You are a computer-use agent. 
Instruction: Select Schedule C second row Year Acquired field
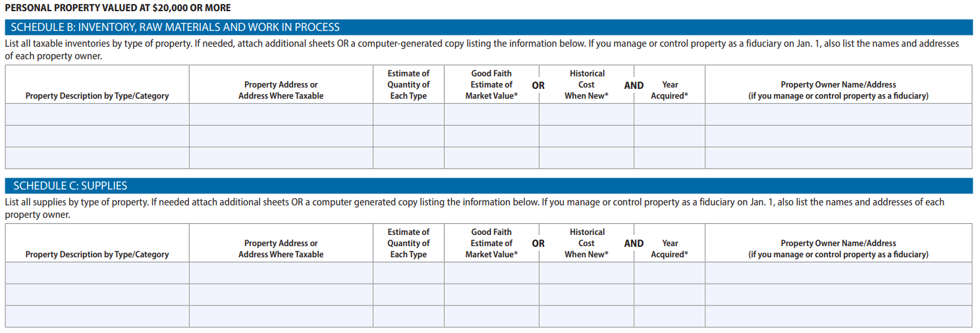(669, 295)
